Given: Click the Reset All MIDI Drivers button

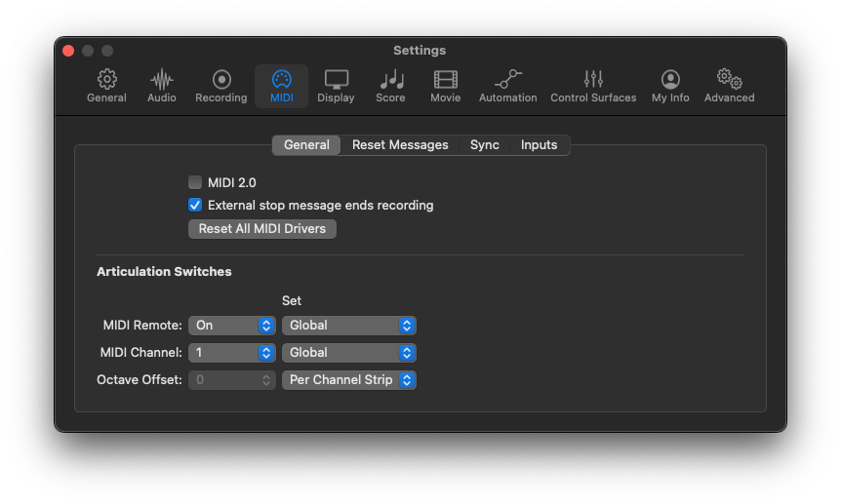Looking at the screenshot, I should click(261, 229).
